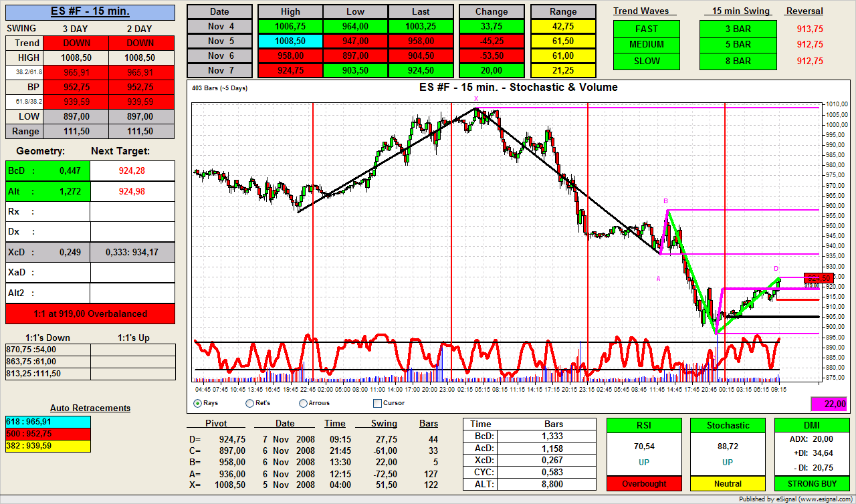Select the SLOW trend wave button

(x=646, y=61)
